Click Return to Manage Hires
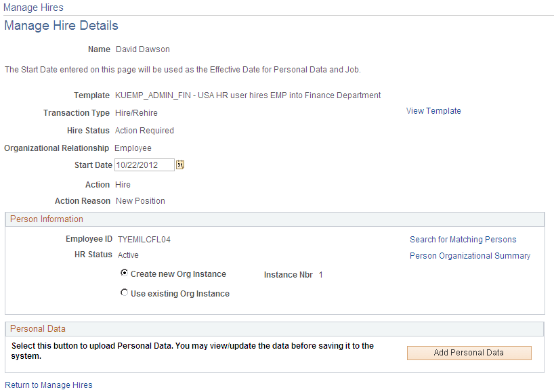 [48, 385]
